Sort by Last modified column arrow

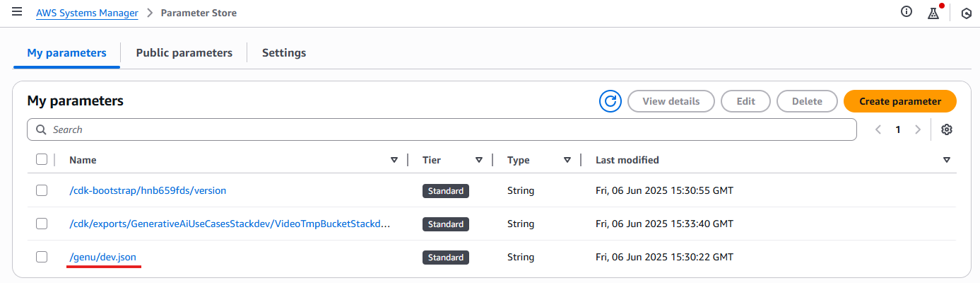[x=947, y=160]
